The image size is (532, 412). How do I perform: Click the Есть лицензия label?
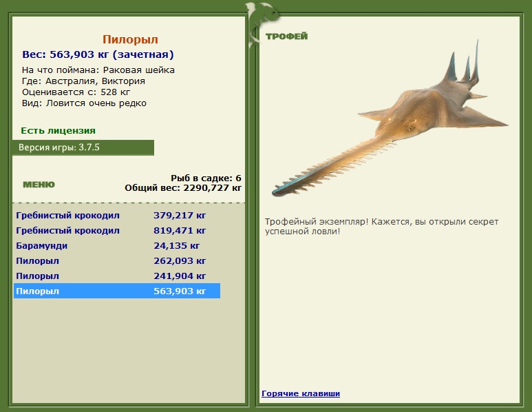point(58,130)
